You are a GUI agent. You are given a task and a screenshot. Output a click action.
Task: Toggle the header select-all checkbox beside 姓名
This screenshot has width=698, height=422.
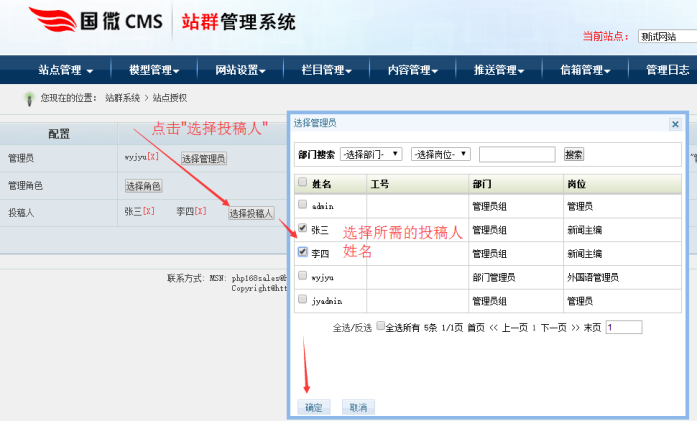pyautogui.click(x=303, y=183)
